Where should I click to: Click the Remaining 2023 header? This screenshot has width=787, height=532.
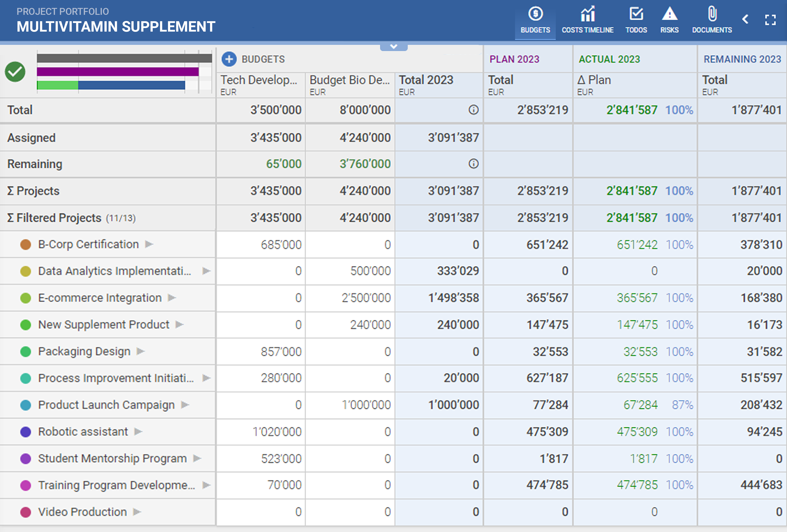pyautogui.click(x=742, y=59)
